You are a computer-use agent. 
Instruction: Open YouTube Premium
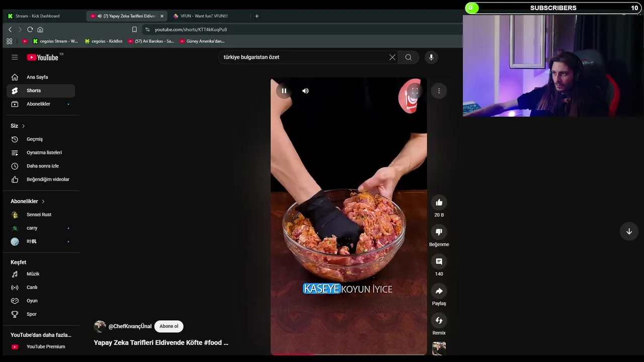point(41,346)
